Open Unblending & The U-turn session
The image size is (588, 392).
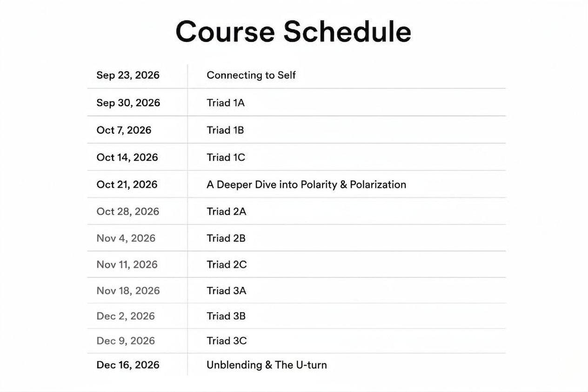[267, 365]
